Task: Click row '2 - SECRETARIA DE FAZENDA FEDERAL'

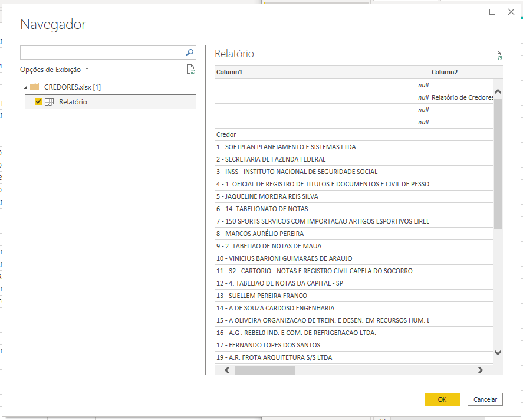Action: pos(323,159)
